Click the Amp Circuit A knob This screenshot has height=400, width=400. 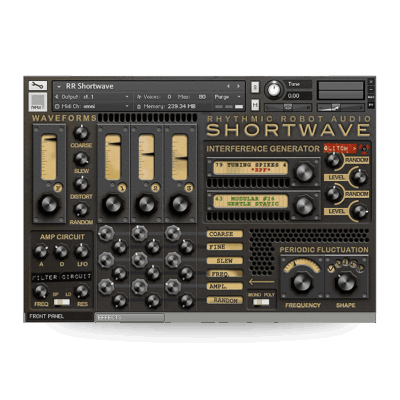click(x=41, y=251)
